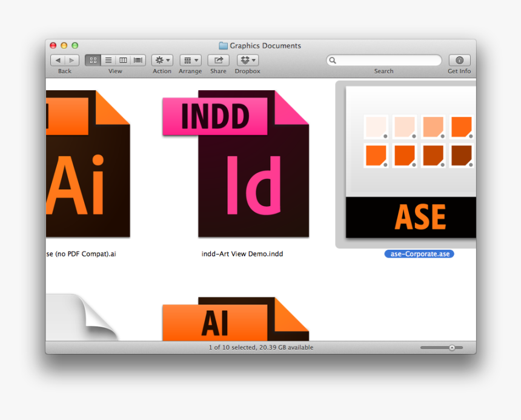Switch to list view

(108, 60)
